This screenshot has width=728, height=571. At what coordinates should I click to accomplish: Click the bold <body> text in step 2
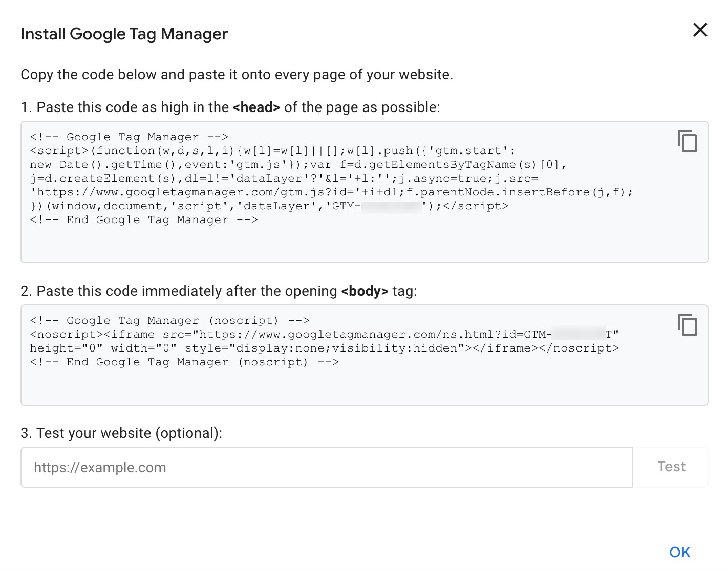(364, 291)
